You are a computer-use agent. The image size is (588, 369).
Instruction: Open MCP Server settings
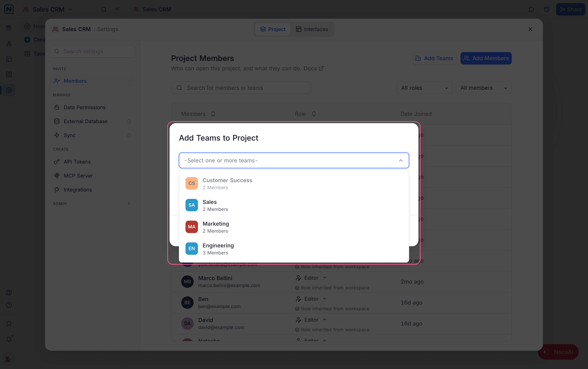92,176
